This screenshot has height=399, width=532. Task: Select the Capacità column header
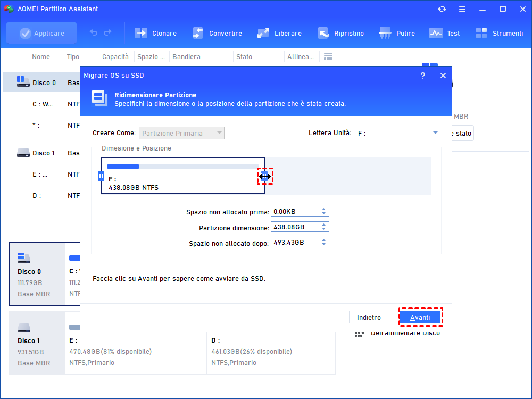coord(115,57)
